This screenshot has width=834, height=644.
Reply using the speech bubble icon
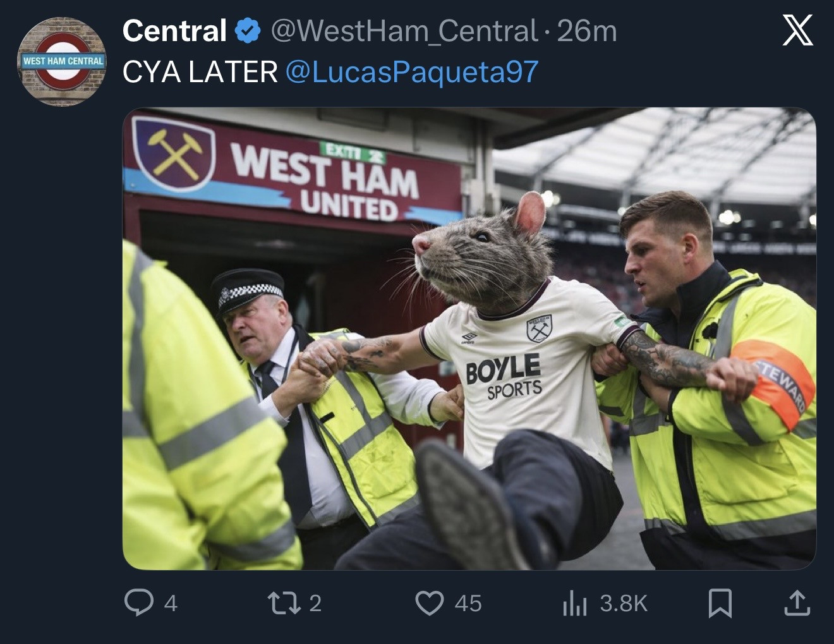tap(139, 602)
